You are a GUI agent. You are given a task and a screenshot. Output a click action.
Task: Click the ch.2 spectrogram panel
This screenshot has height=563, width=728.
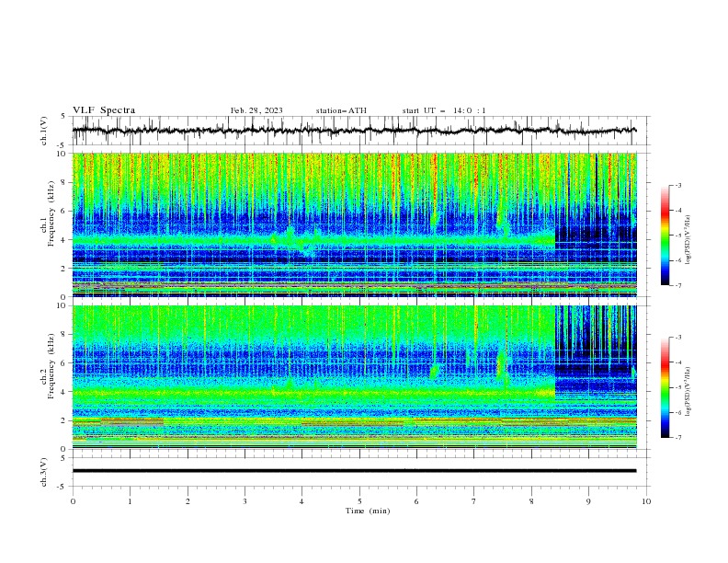(354, 377)
